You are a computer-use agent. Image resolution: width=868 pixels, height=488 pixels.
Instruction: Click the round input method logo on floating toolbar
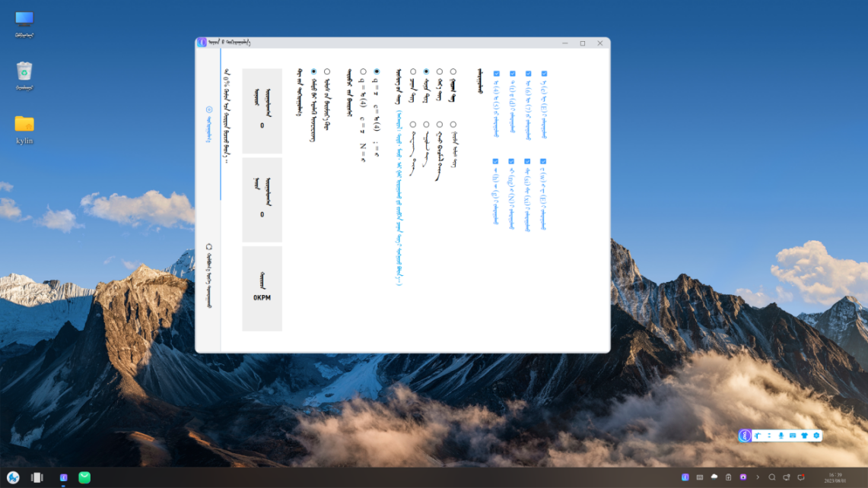[x=745, y=436]
